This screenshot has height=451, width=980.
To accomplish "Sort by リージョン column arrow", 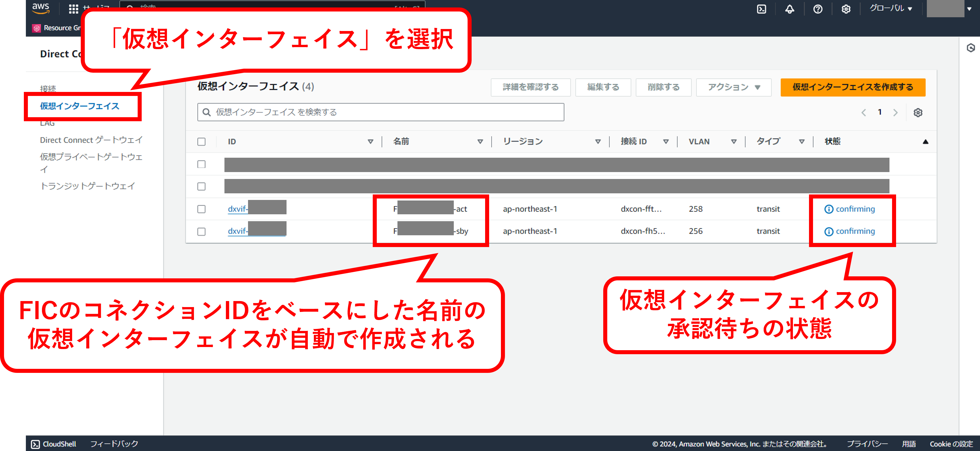I will pos(598,141).
